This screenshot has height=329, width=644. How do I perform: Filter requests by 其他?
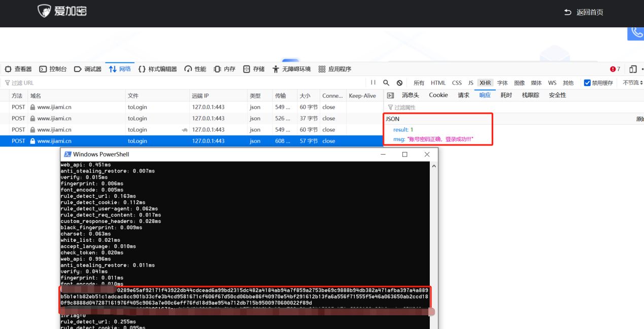(568, 83)
